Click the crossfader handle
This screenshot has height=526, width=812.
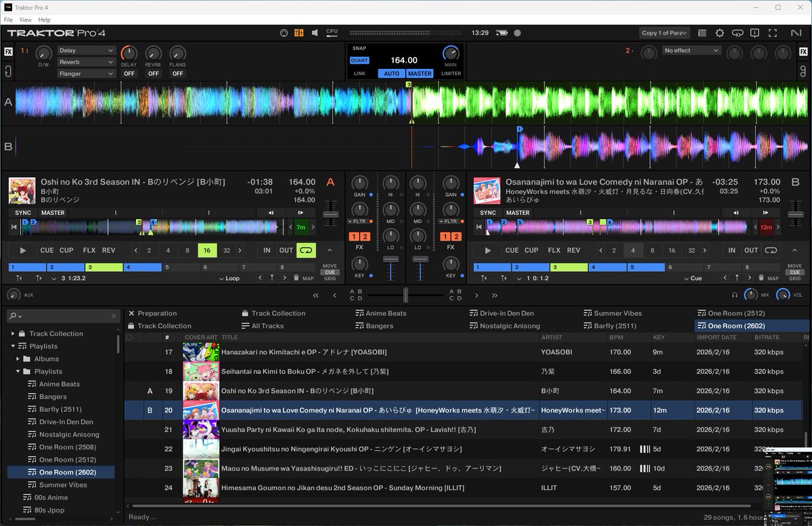[405, 295]
